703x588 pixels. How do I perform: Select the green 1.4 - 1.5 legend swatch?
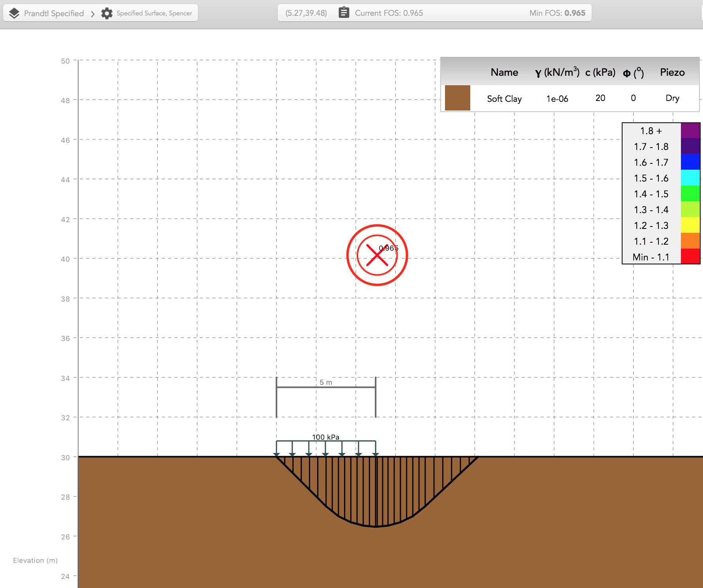coord(690,193)
